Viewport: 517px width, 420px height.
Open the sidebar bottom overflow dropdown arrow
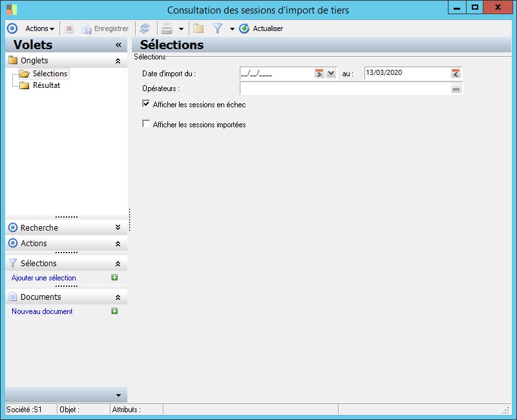coord(118,395)
